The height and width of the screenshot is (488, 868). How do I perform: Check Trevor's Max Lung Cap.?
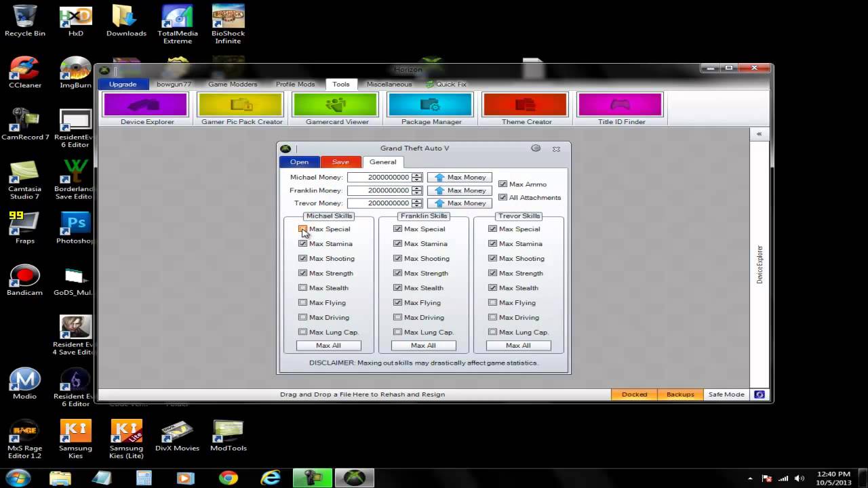tap(492, 332)
